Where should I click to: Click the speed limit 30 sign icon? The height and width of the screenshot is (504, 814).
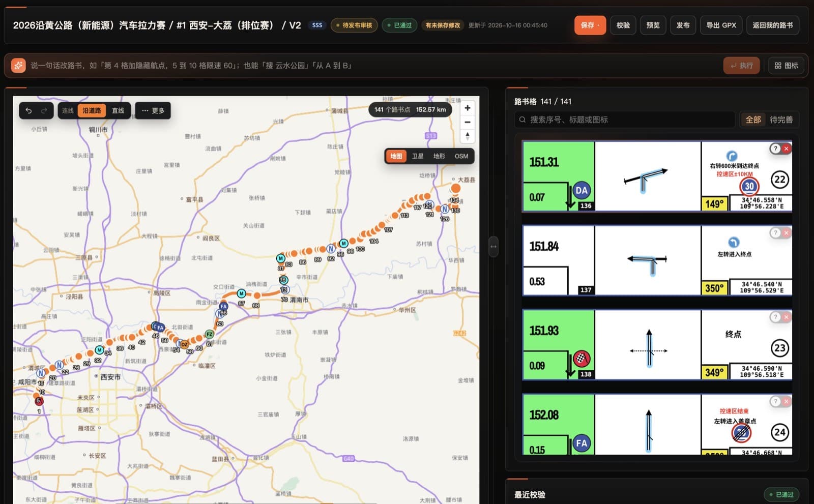tap(749, 186)
